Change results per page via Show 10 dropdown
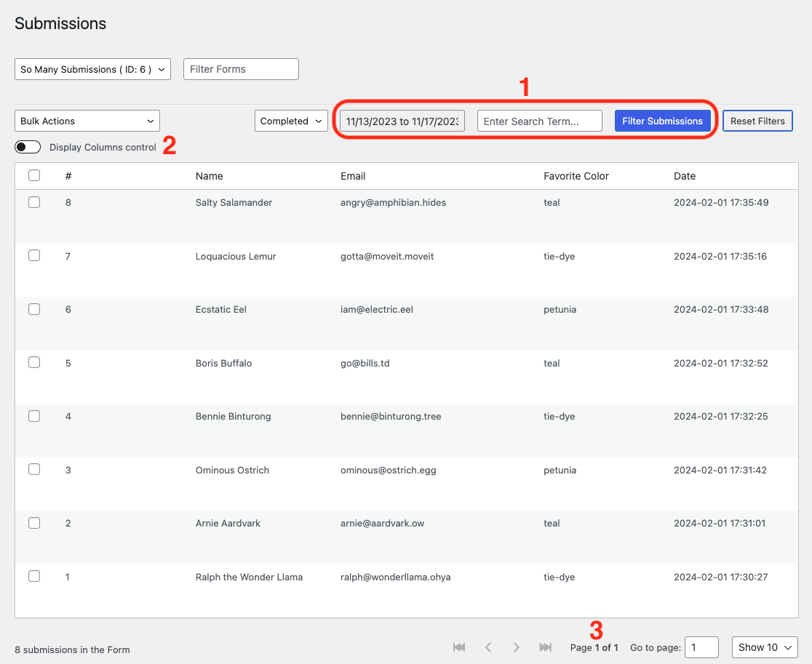The image size is (812, 664). (x=764, y=647)
